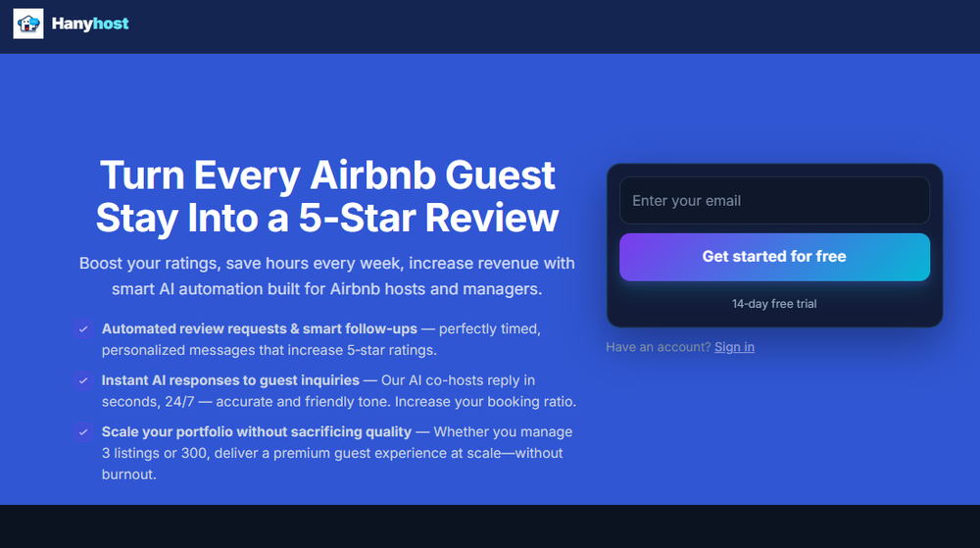This screenshot has height=548, width=980.
Task: Click the checkmark icon beside Scale your portfolio
Action: [x=83, y=432]
